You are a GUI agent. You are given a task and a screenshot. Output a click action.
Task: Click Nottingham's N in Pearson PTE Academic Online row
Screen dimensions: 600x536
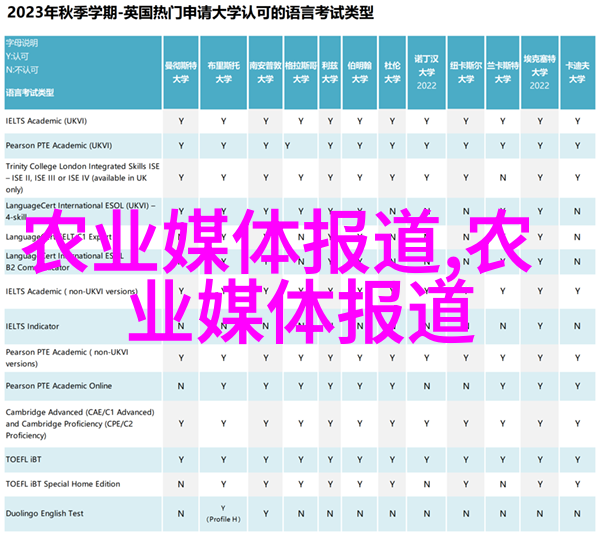pos(427,386)
